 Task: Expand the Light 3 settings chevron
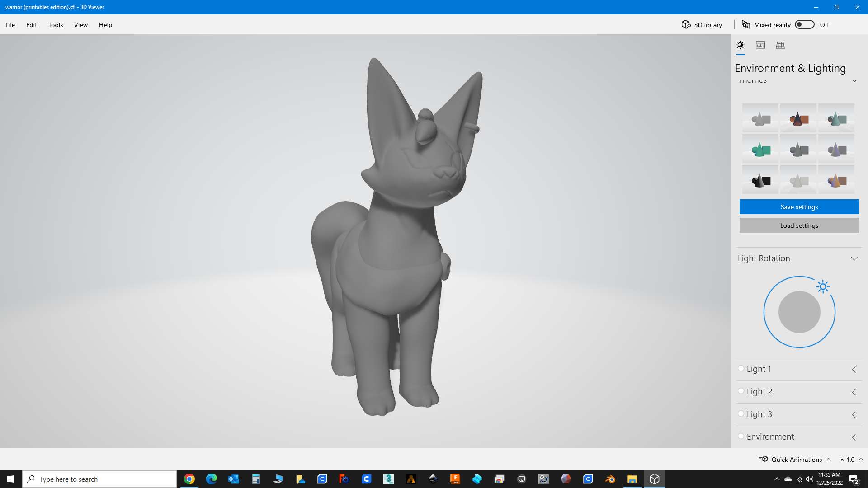pos(854,415)
